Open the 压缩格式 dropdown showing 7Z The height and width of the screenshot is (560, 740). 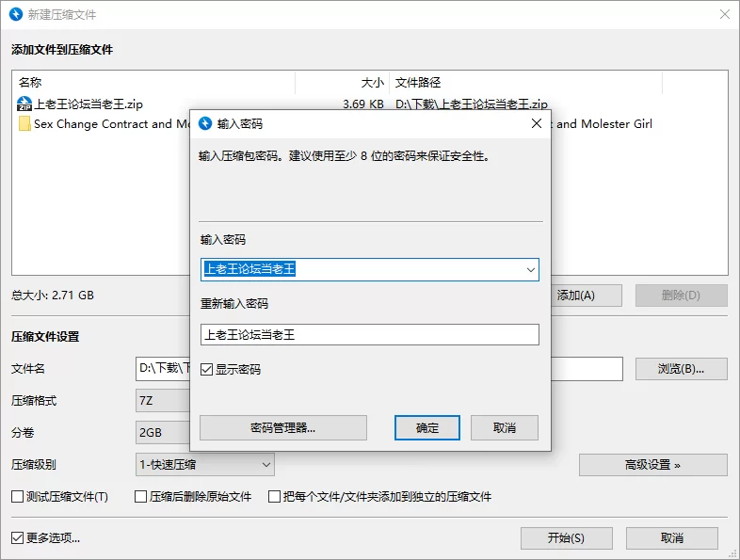pyautogui.click(x=163, y=401)
